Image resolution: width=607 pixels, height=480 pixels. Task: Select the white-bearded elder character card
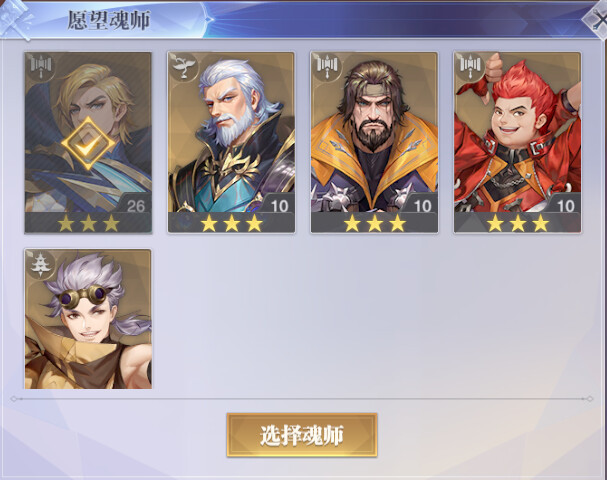point(231,143)
